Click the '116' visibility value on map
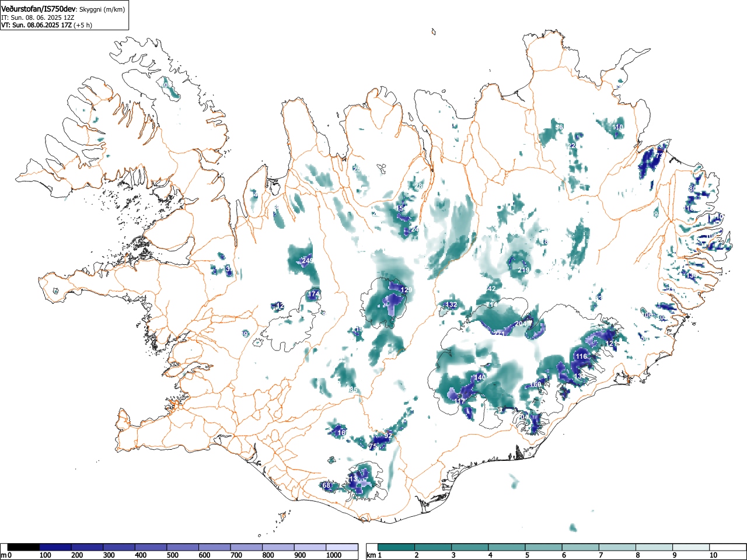 click(581, 356)
